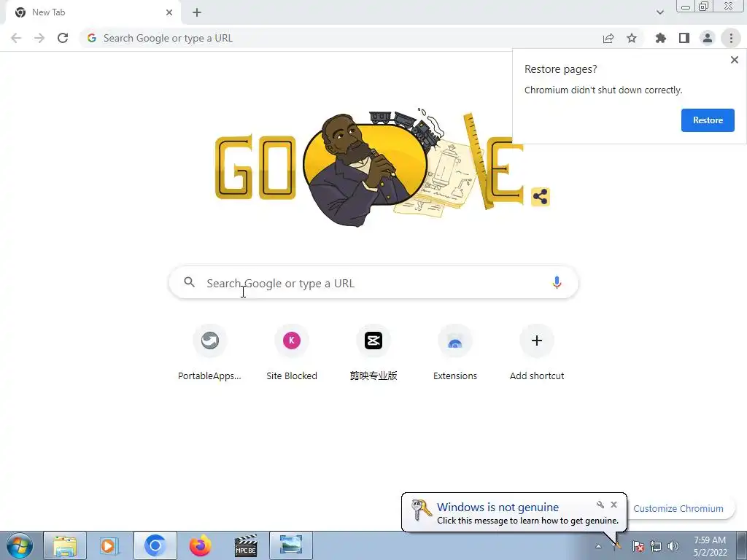
Task: Open the Extensions puzzle icon
Action: click(660, 38)
